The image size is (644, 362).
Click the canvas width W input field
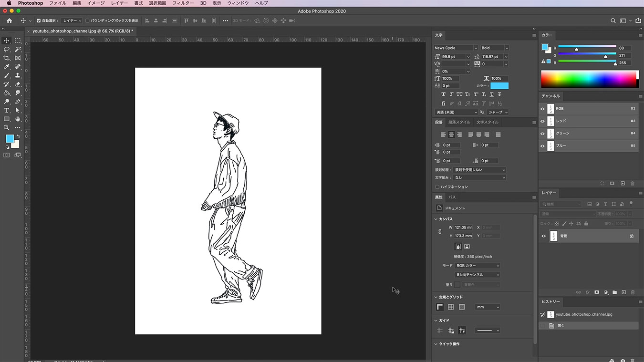pos(463,228)
